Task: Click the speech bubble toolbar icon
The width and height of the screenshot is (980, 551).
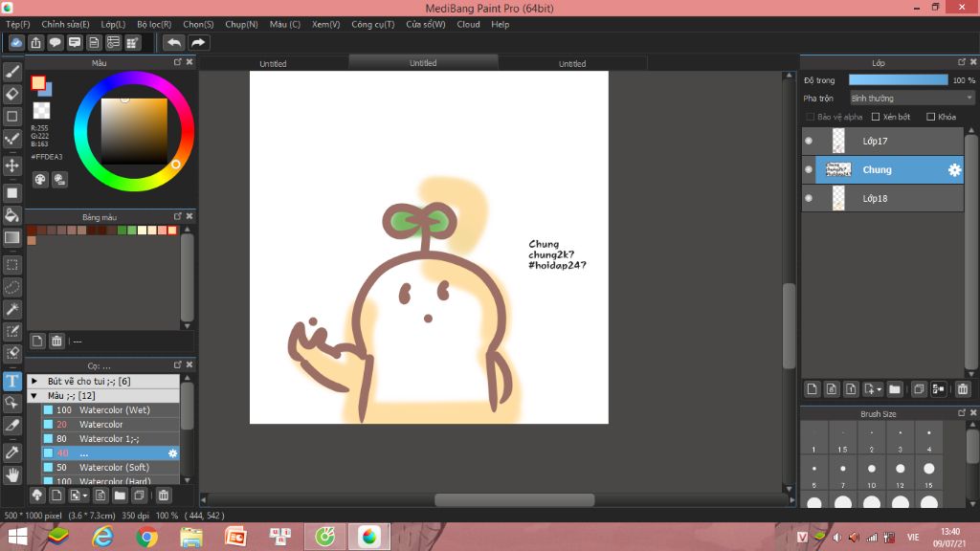Action: point(55,42)
